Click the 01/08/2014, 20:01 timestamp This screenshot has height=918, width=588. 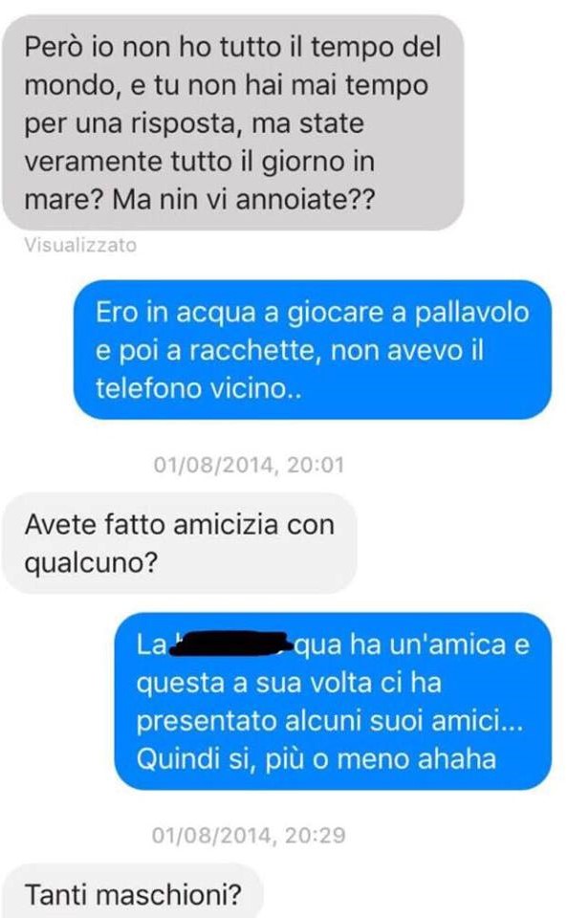pyautogui.click(x=249, y=465)
